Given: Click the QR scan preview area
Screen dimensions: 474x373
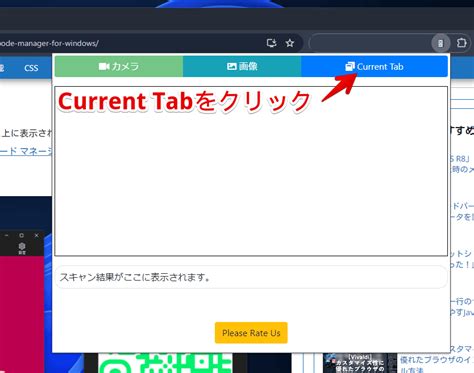Looking at the screenshot, I should coord(251,171).
